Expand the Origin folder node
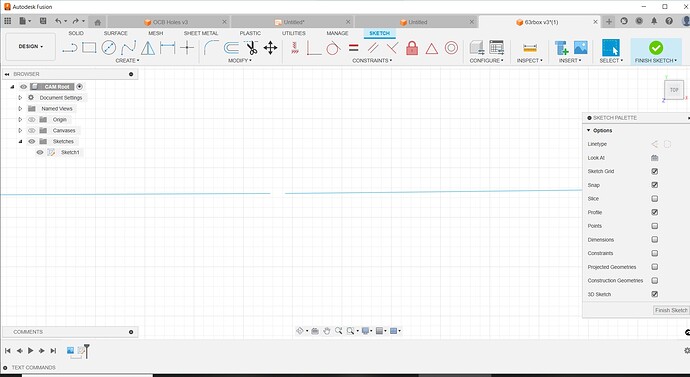This screenshot has width=690, height=377. point(20,119)
